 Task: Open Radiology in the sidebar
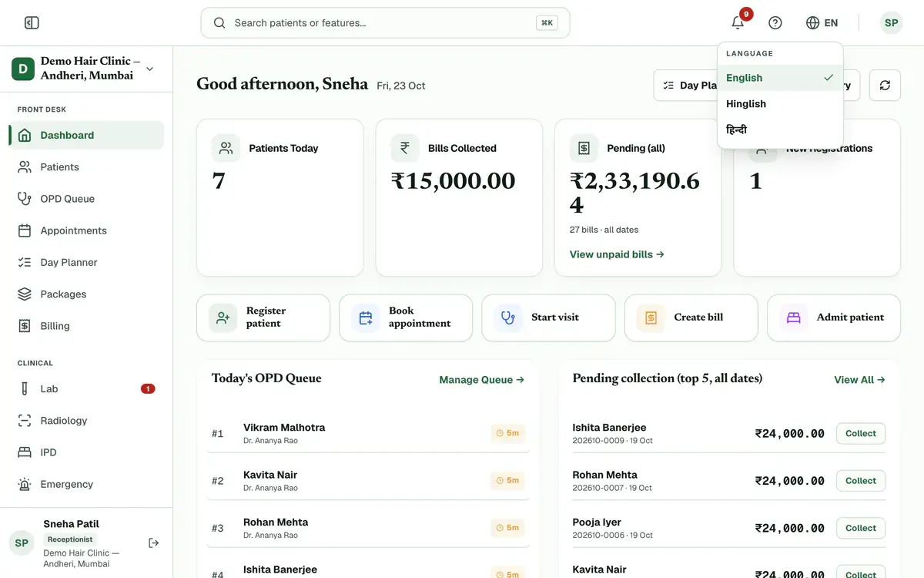pos(86,421)
